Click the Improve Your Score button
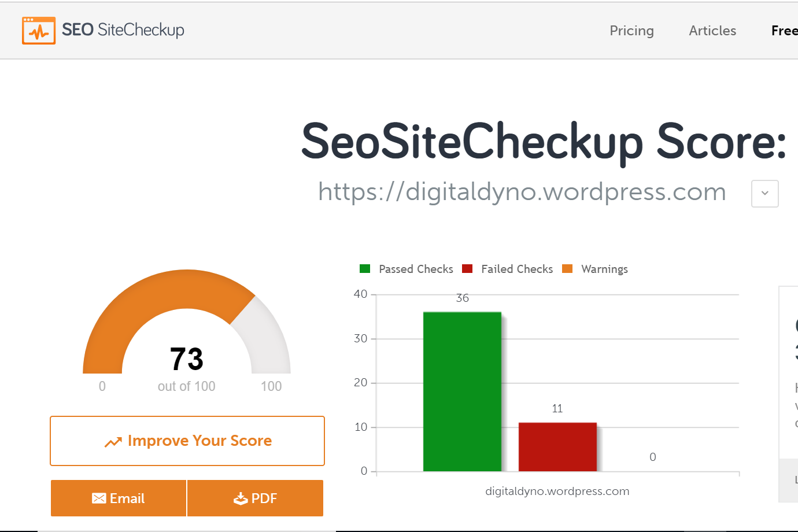 tap(187, 441)
